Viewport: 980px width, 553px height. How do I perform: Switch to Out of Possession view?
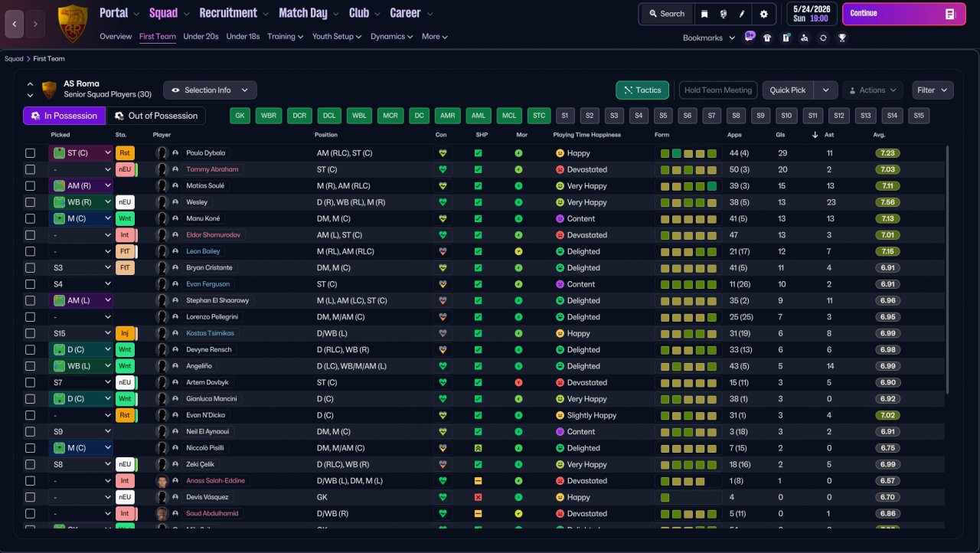(x=156, y=116)
